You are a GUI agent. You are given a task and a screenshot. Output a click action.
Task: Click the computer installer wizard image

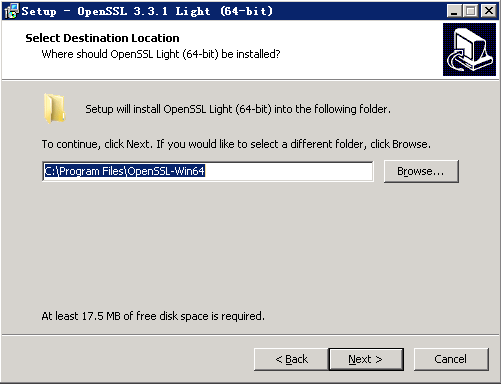pyautogui.click(x=469, y=49)
